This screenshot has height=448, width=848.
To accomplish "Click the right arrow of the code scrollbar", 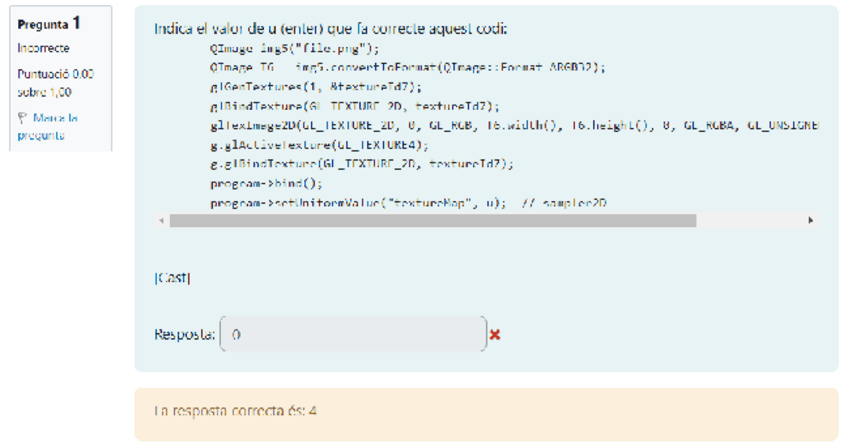I will coord(810,220).
